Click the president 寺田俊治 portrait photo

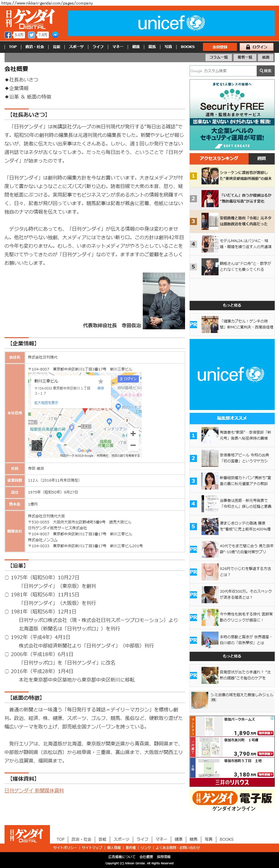(x=164, y=301)
